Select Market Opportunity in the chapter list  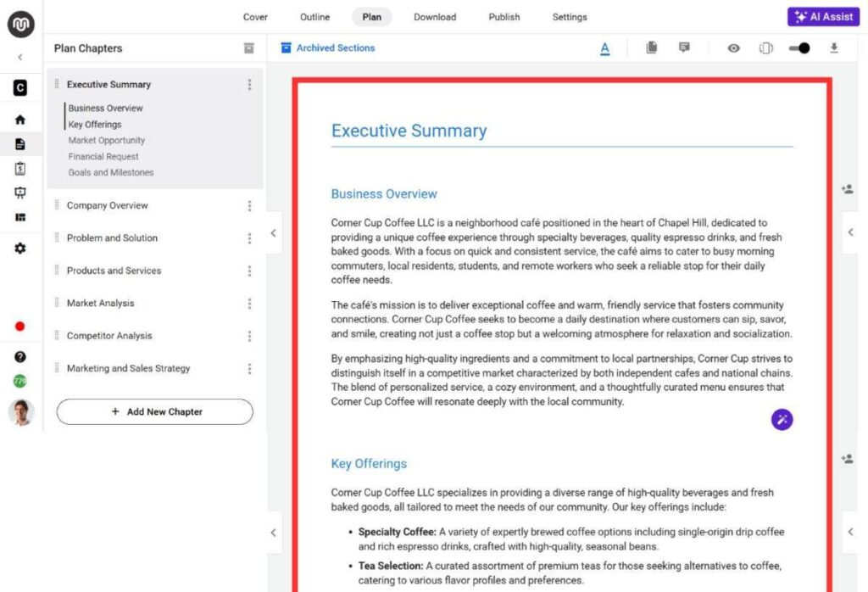pos(107,141)
